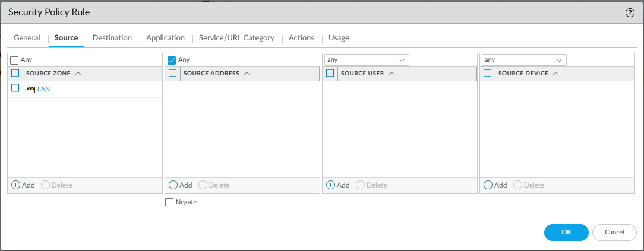Image resolution: width=644 pixels, height=251 pixels.
Task: Click Add plus icon under Source Zone
Action: pyautogui.click(x=16, y=185)
